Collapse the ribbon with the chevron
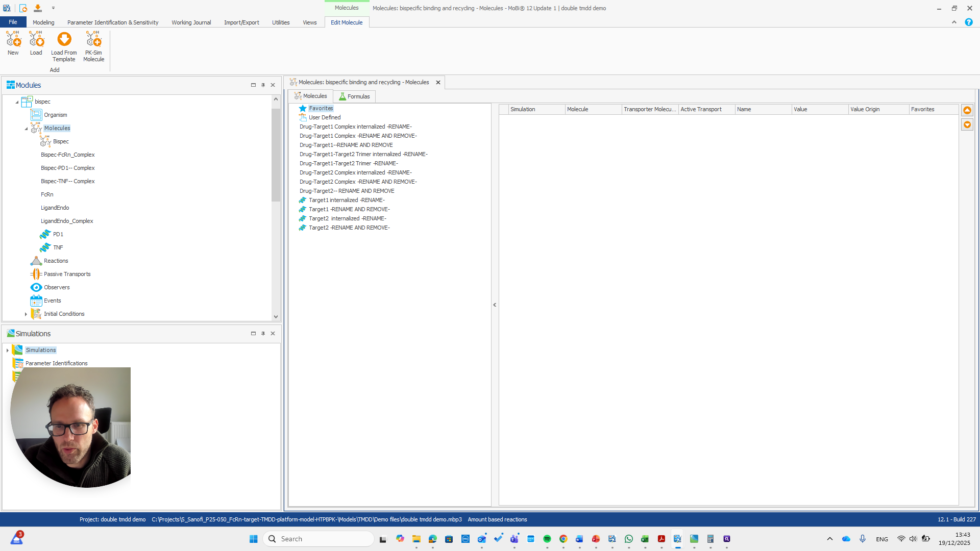Image resolution: width=980 pixels, height=551 pixels. [x=954, y=22]
